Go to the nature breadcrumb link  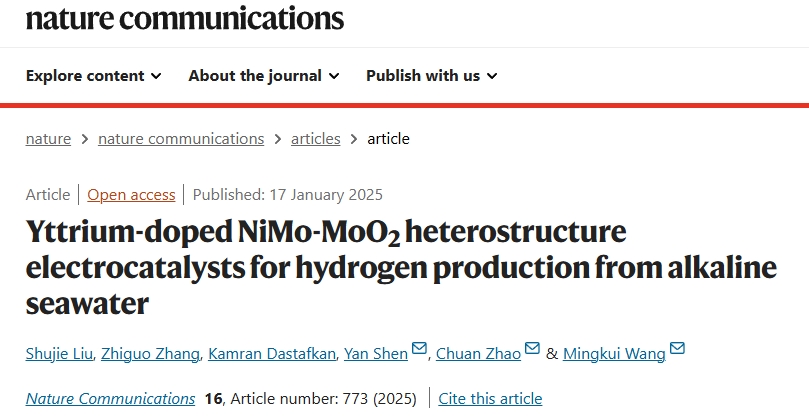(x=48, y=139)
